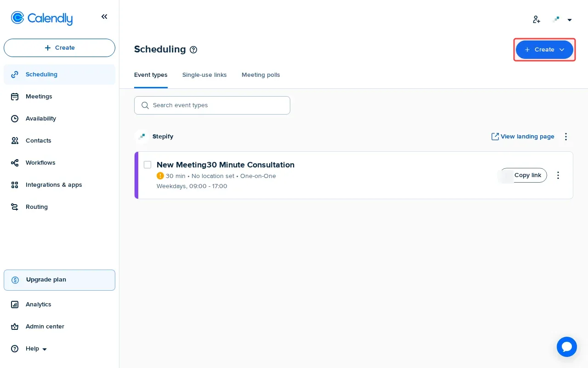Open Integrations & apps page
The width and height of the screenshot is (588, 368).
point(53,185)
